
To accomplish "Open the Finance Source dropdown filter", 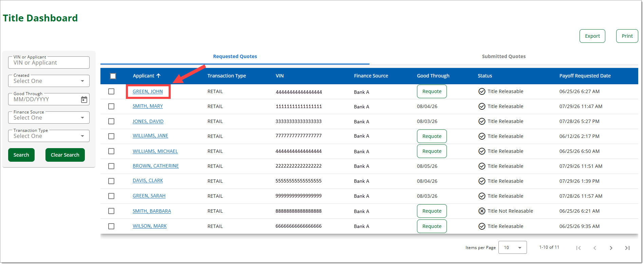I will [x=49, y=118].
